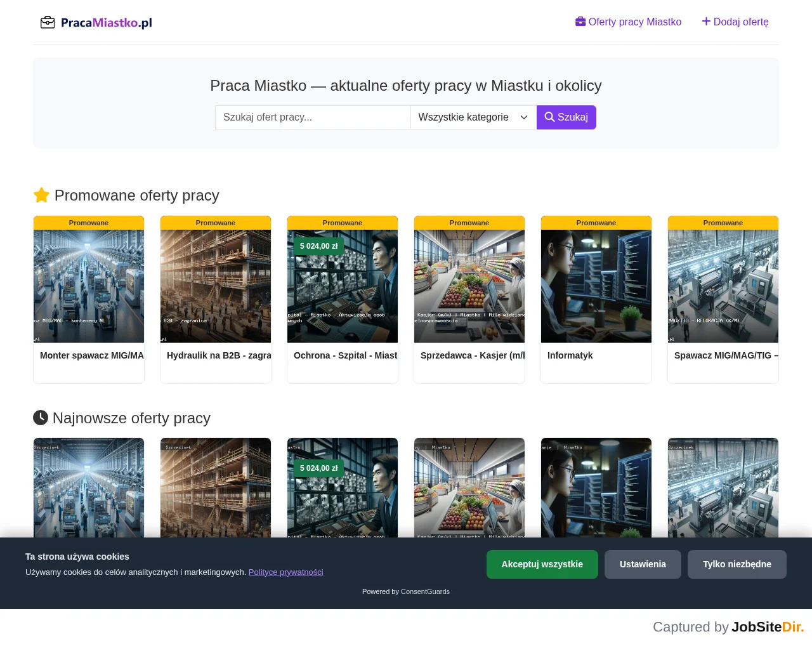Click the Promowane oferty pracy heading

tap(126, 195)
